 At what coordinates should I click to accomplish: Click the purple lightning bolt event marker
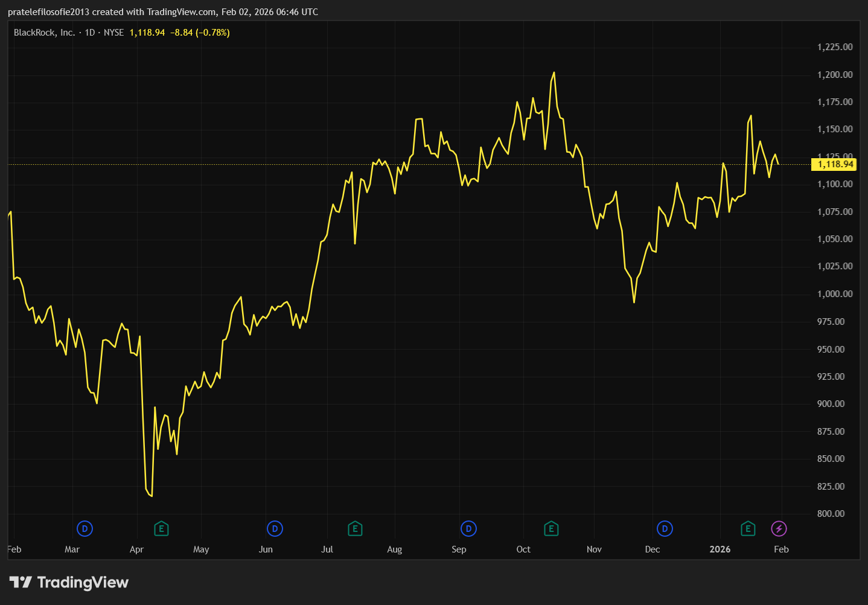tap(779, 529)
